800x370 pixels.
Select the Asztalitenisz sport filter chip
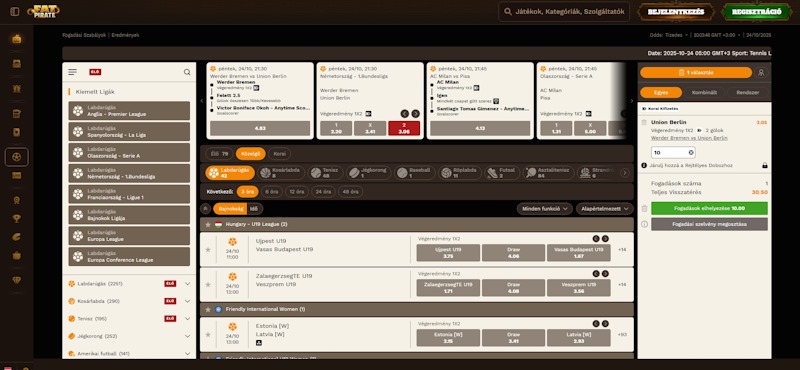click(x=548, y=172)
